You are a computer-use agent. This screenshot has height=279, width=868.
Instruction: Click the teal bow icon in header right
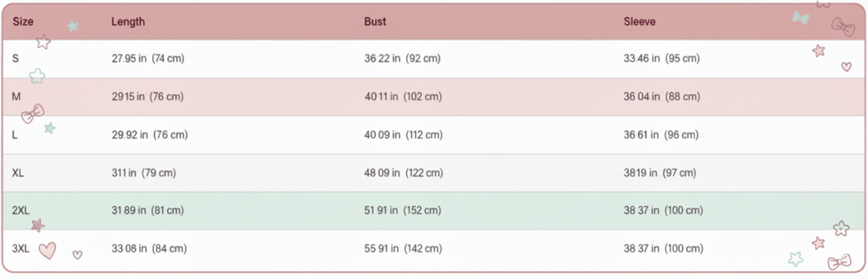[x=801, y=18]
